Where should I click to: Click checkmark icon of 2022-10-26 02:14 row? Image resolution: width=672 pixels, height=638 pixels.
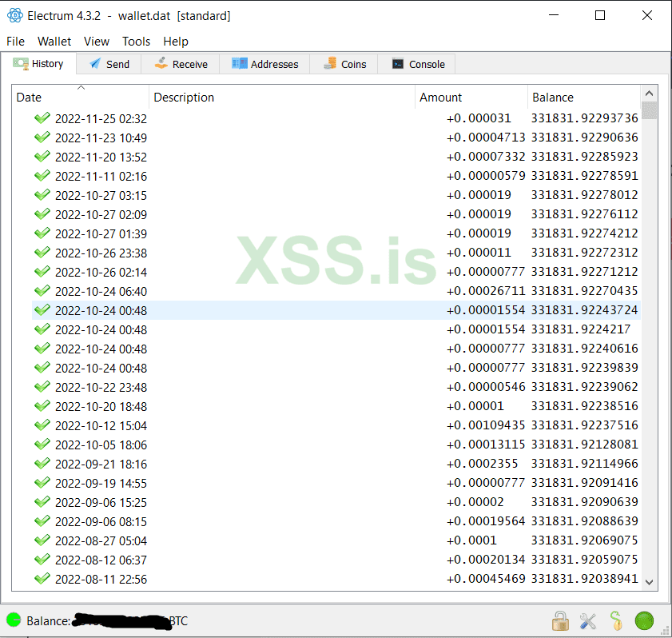tap(42, 271)
